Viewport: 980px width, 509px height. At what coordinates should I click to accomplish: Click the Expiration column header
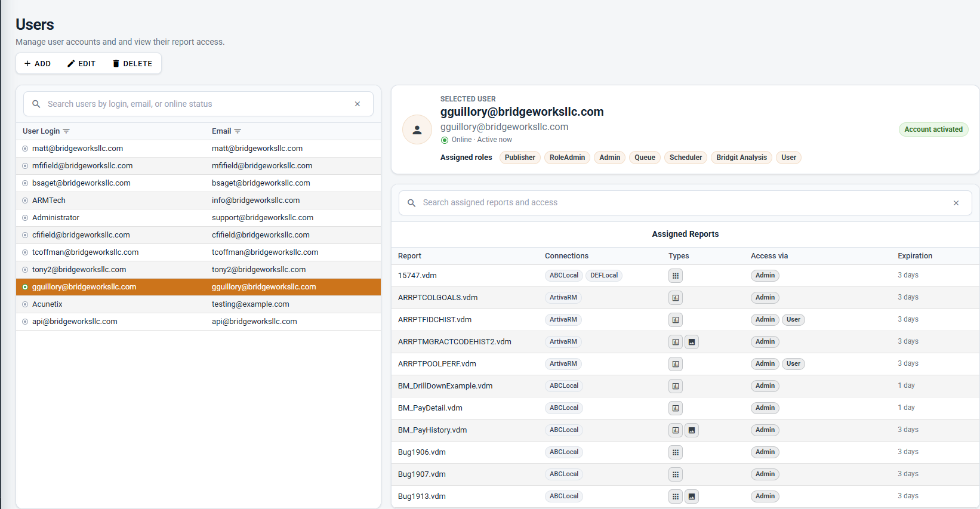[915, 256]
